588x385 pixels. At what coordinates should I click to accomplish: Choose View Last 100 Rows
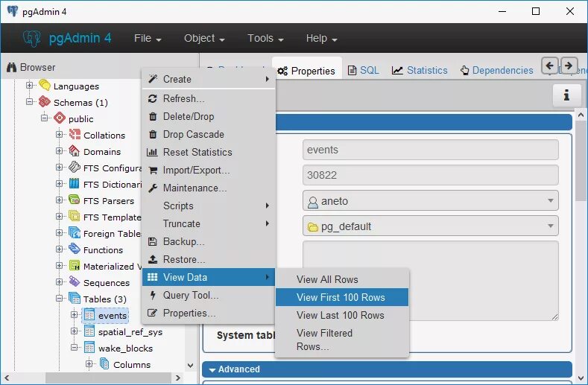(342, 315)
